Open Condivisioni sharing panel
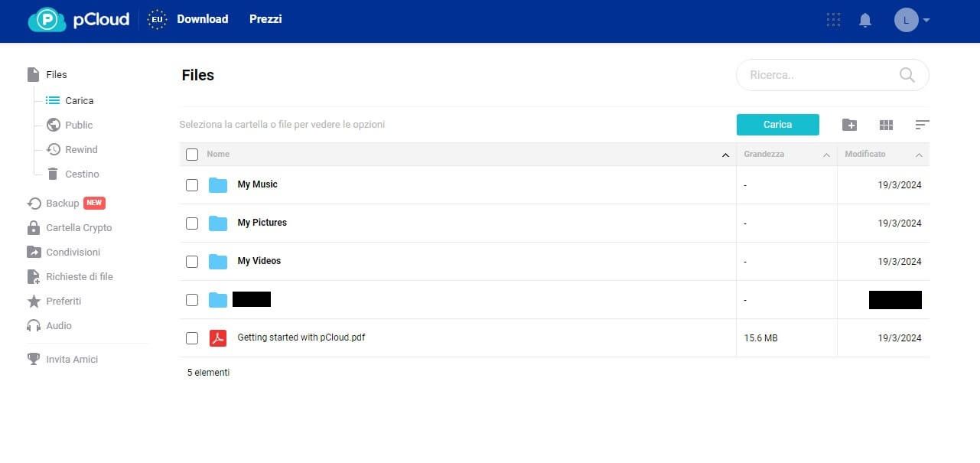 (x=73, y=252)
